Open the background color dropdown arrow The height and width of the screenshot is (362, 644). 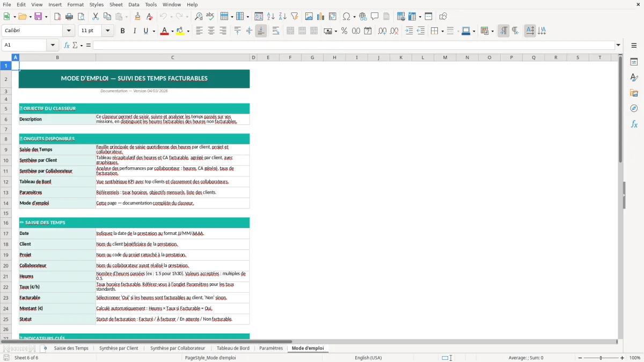click(x=188, y=31)
